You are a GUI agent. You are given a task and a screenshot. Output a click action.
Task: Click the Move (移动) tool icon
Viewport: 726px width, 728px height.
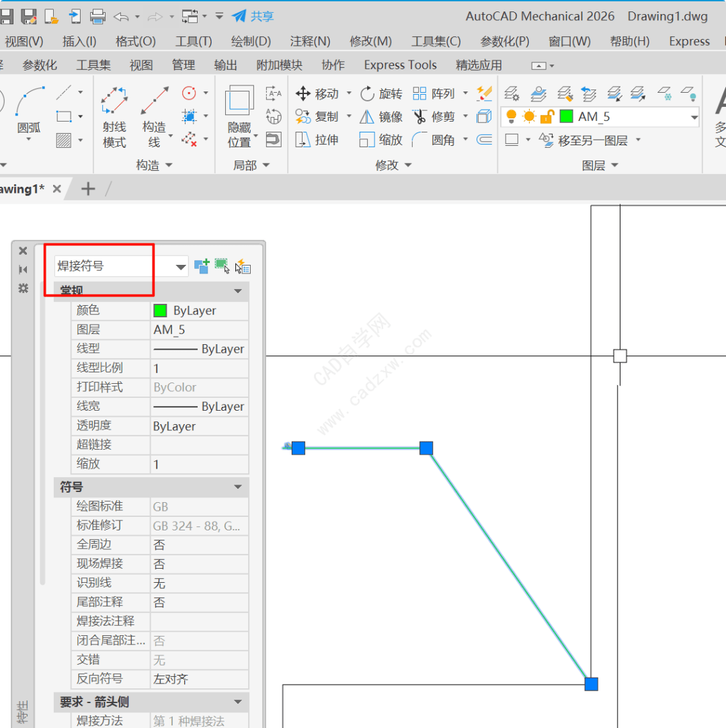[303, 93]
